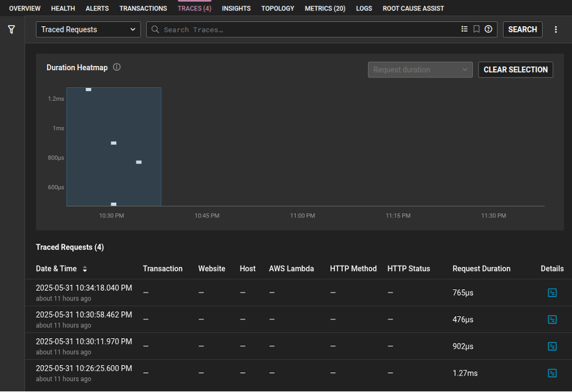Click the Duration Heatmap title

click(77, 67)
